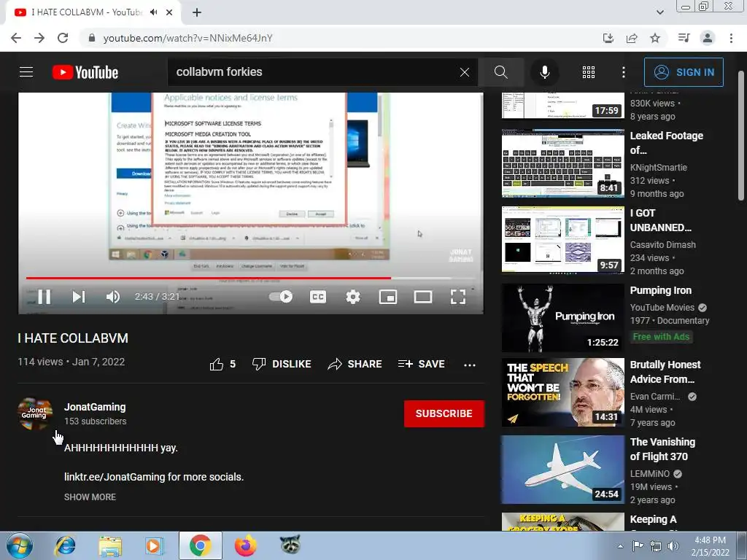This screenshot has height=560, width=747.
Task: Open the JonatGaming channel name link
Action: 95,407
